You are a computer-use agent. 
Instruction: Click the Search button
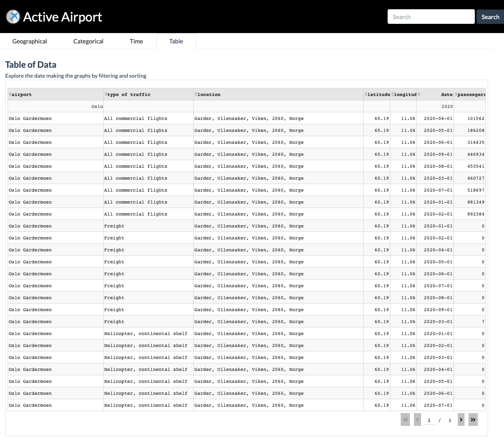click(490, 17)
